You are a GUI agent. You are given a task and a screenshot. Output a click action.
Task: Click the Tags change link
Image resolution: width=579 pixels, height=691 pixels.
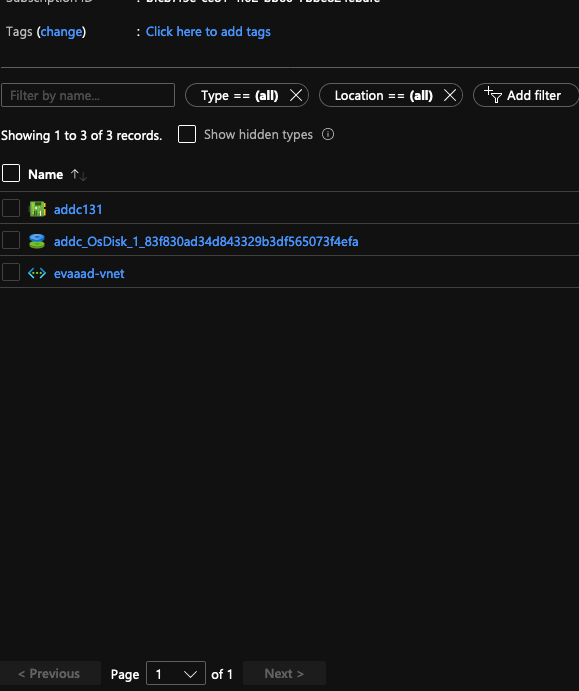[x=61, y=32]
